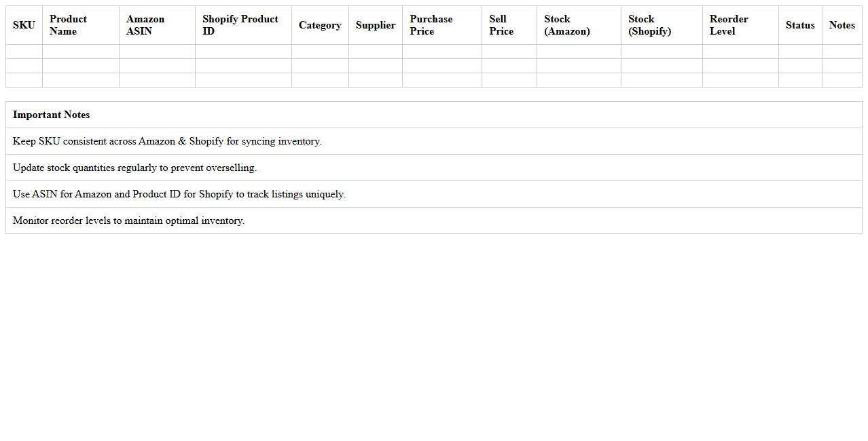The height and width of the screenshot is (441, 868).
Task: Click the Shopify Product ID header
Action: (242, 25)
